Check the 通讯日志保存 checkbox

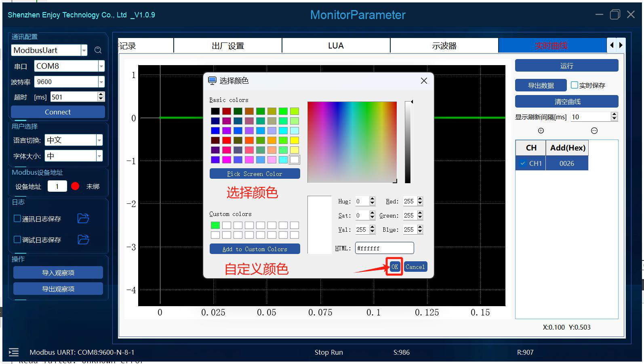click(x=17, y=218)
